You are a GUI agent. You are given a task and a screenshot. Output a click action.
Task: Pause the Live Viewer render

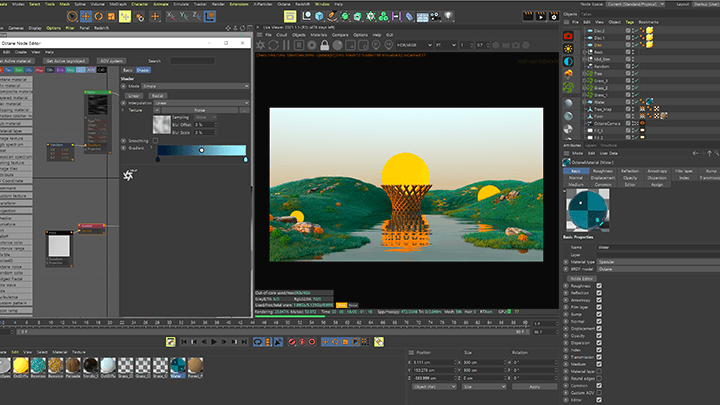pos(286,45)
